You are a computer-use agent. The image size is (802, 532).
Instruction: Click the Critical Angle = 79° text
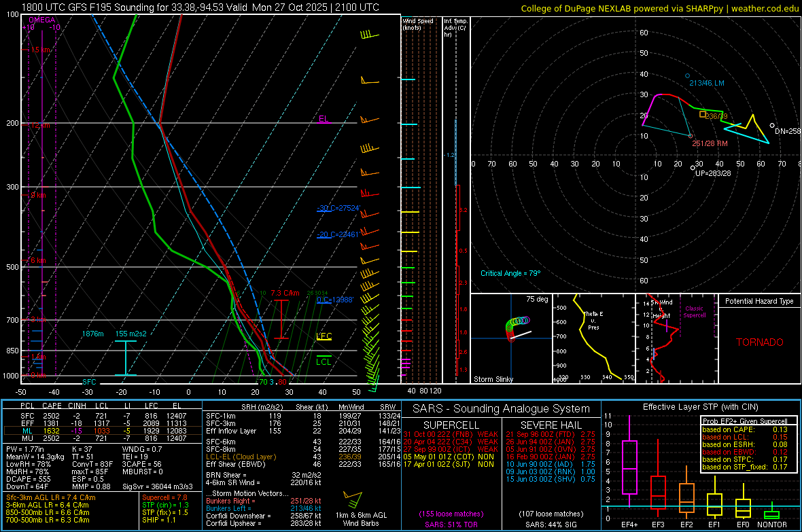coord(510,273)
